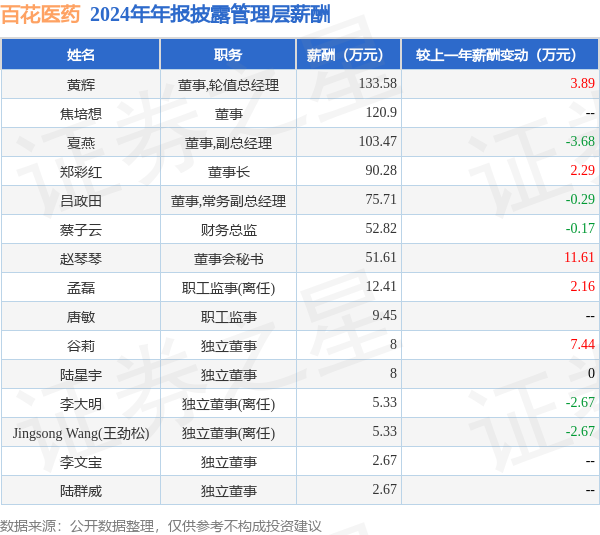Screen dimensions: 600x535
Task: Click the salary value 51.61
Action: [x=381, y=258]
